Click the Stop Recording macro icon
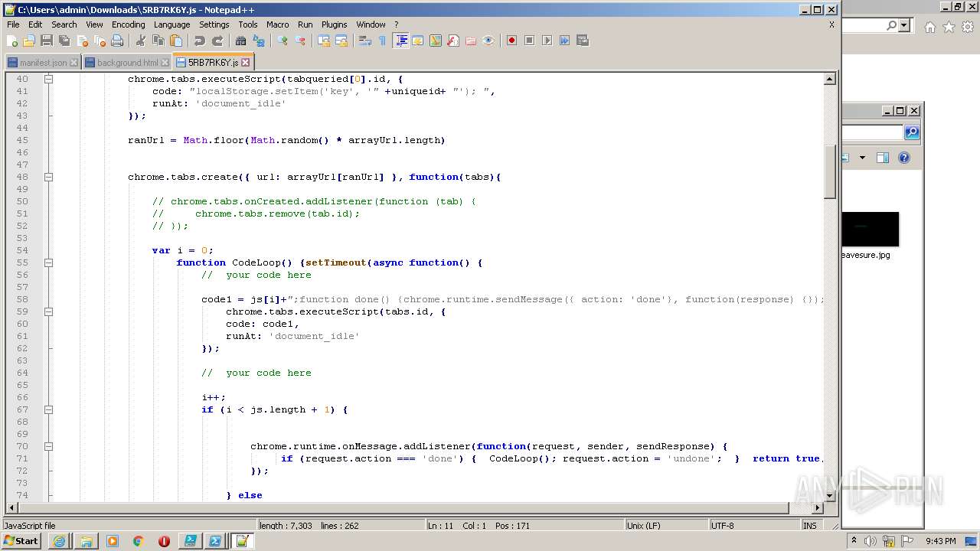This screenshot has width=980, height=551. [x=529, y=41]
